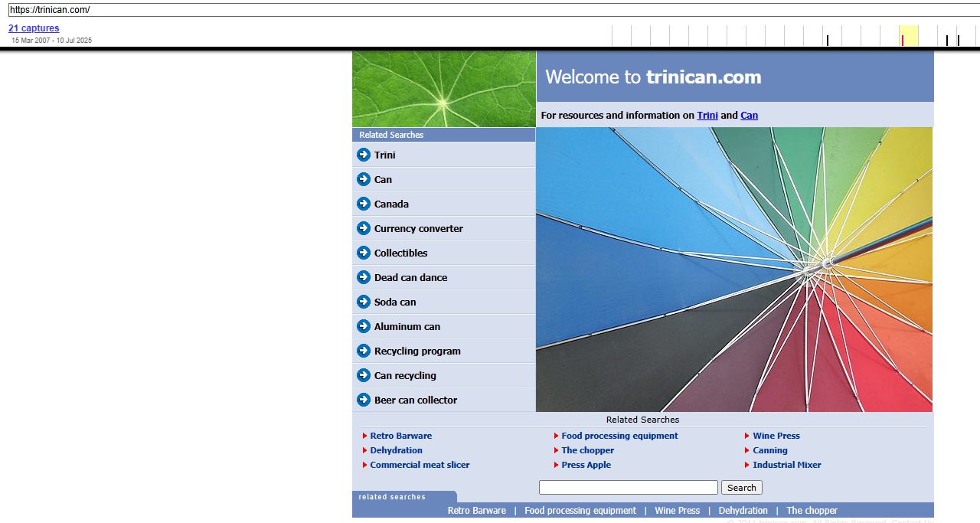Click the arrow icon next to Canada
980x523 pixels.
[x=363, y=204]
